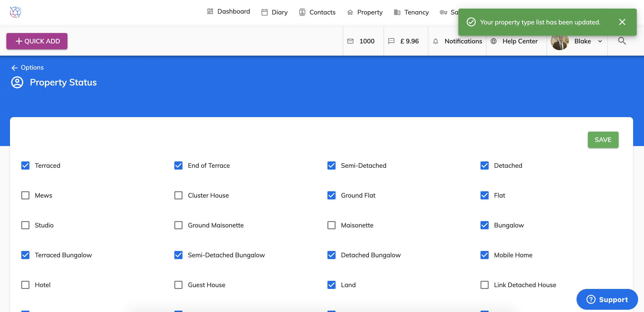Click the Contacts icon in the navigation bar
The height and width of the screenshot is (312, 644).
[302, 12]
